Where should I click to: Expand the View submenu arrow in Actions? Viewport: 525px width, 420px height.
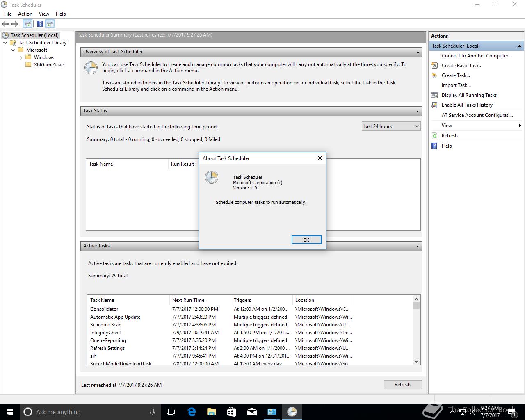click(520, 126)
